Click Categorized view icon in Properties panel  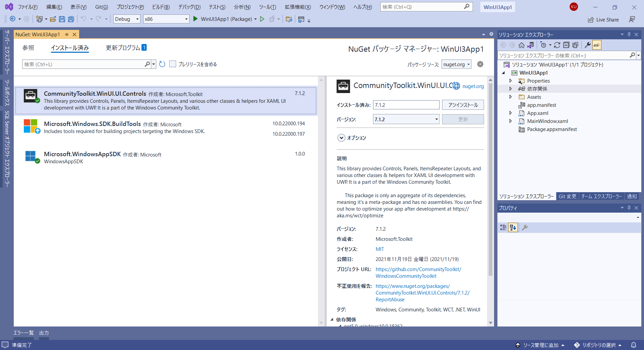pyautogui.click(x=503, y=228)
